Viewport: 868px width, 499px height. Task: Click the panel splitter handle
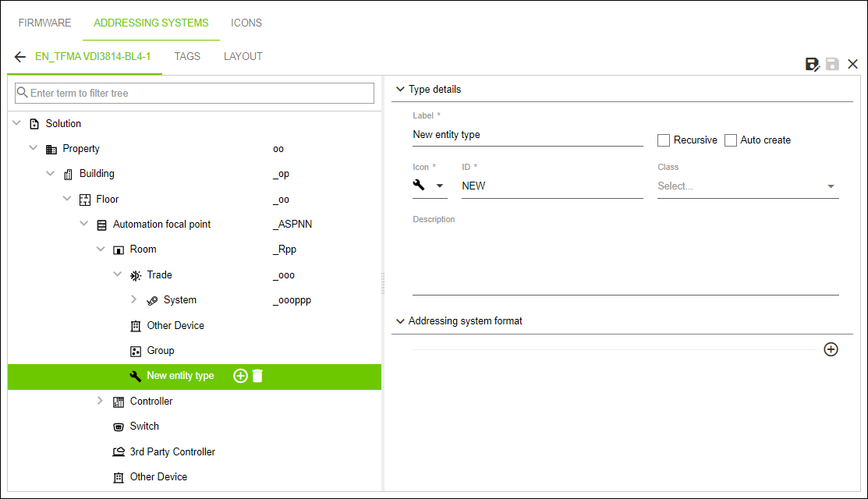tap(383, 283)
